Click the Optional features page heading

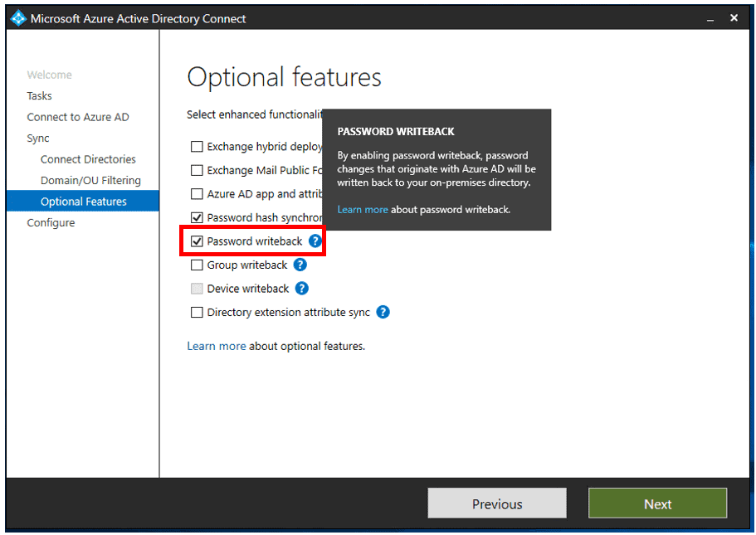click(284, 77)
